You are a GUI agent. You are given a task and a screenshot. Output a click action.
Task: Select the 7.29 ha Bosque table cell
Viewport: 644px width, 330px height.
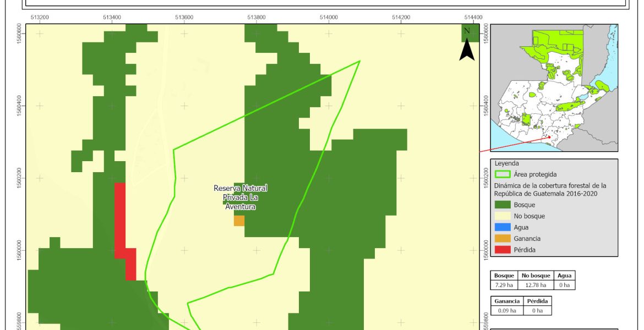click(504, 285)
